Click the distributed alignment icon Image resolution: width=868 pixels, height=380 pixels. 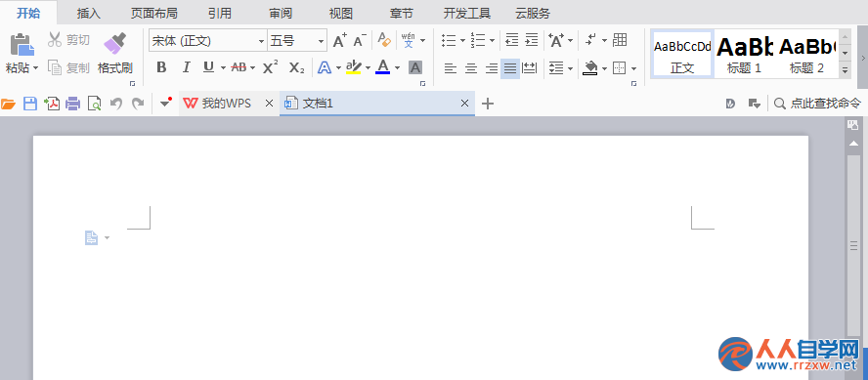click(x=529, y=68)
